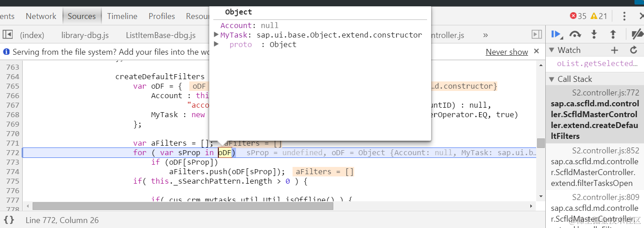Collapse the Watch section

(552, 50)
